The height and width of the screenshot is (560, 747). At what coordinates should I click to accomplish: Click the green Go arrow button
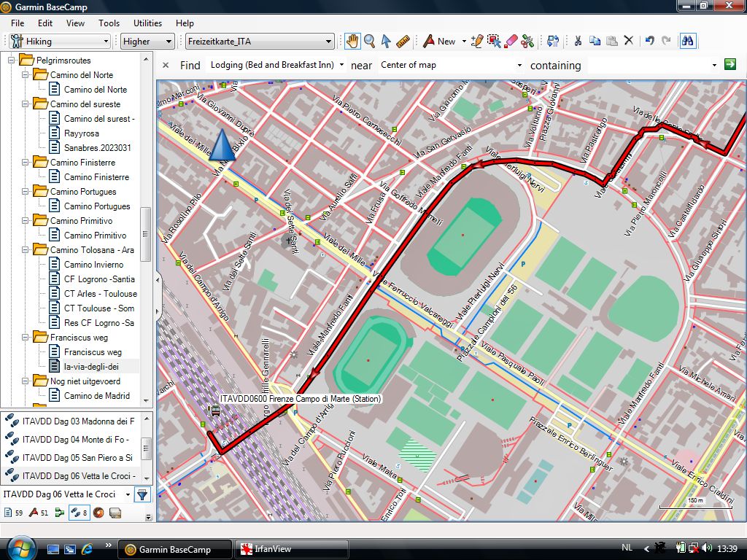729,65
